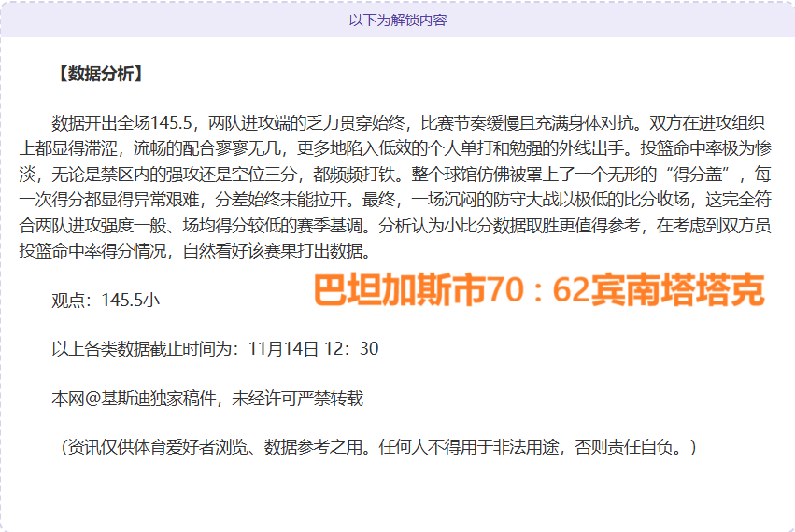Screen dimensions: 795x532
Task: Click the '观点：145.5小' prediction line
Action: 105,300
